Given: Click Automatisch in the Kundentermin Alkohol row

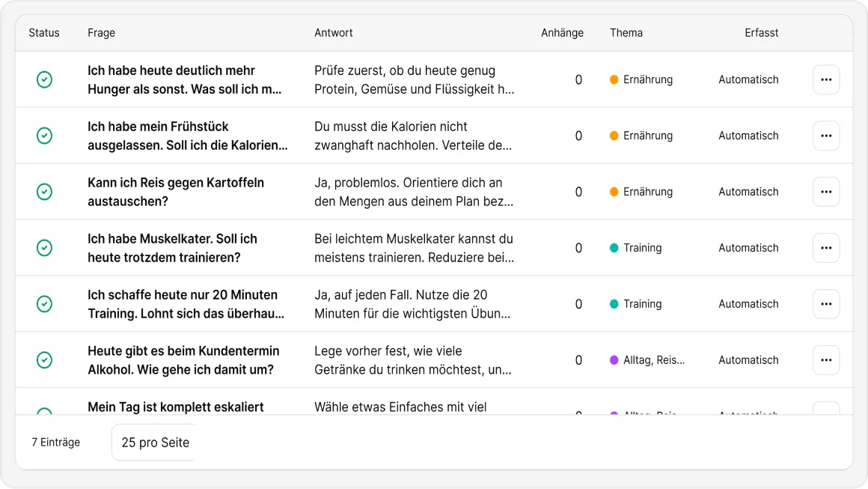Looking at the screenshot, I should [x=748, y=360].
